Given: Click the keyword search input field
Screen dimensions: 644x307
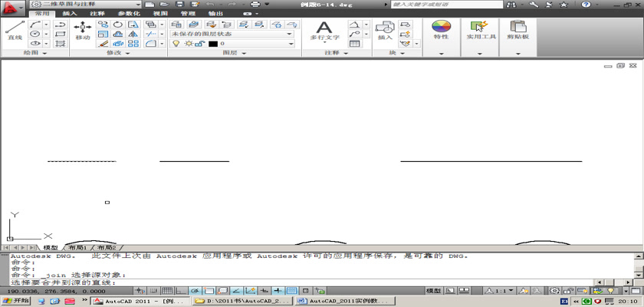Looking at the screenshot, I should pos(447,4).
